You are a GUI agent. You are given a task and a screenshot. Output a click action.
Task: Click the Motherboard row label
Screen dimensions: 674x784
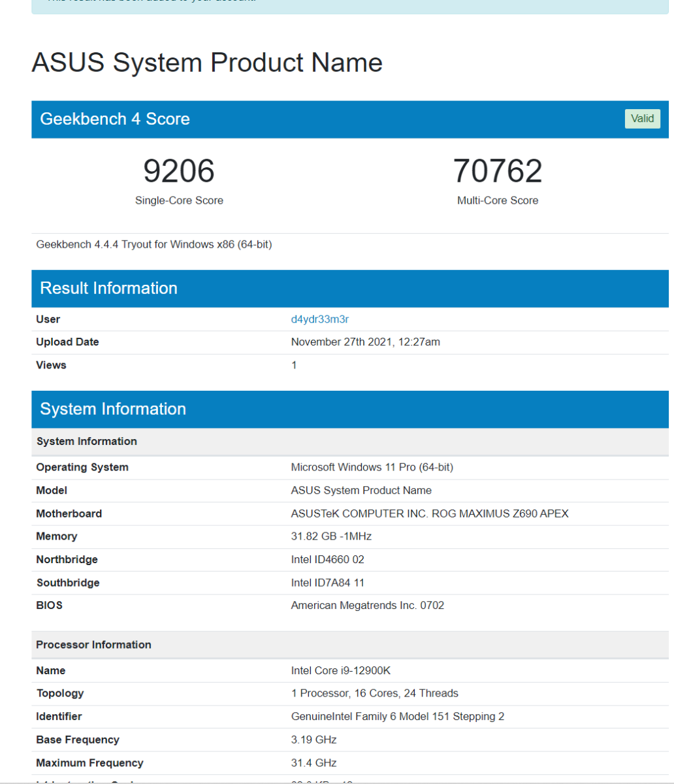69,514
